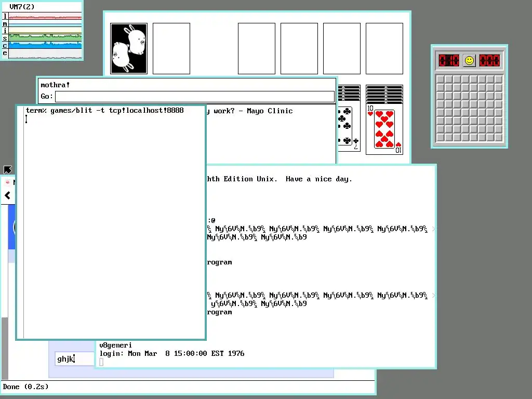
Task: Click the smiley face in Minesweeper
Action: [469, 61]
